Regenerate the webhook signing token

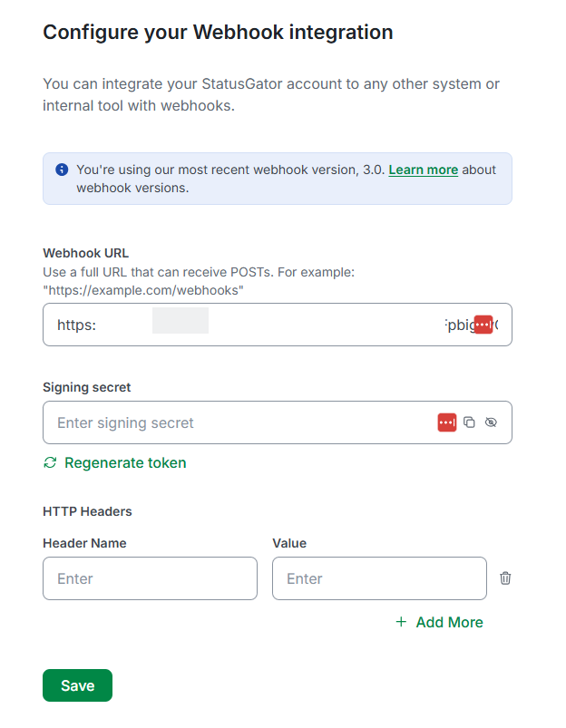coord(124,462)
